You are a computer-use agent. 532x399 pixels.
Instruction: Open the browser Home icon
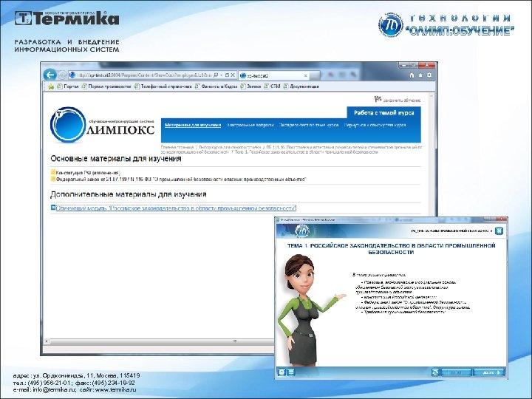point(412,75)
